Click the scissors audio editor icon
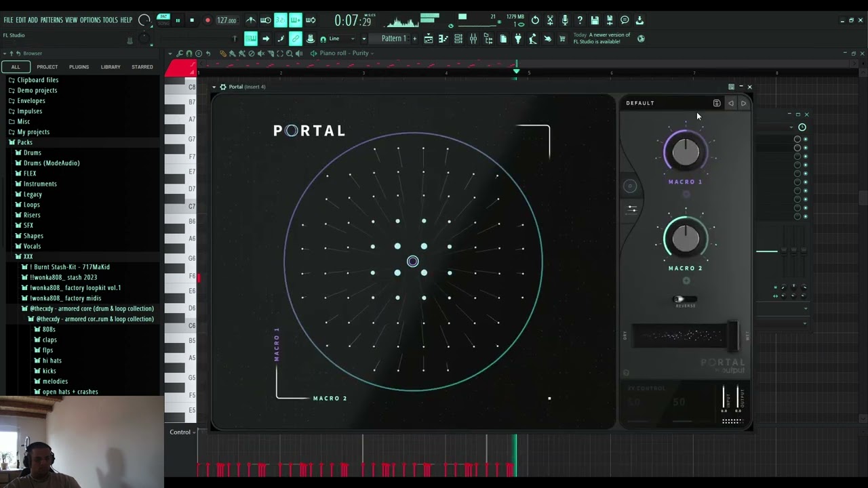 tap(549, 20)
